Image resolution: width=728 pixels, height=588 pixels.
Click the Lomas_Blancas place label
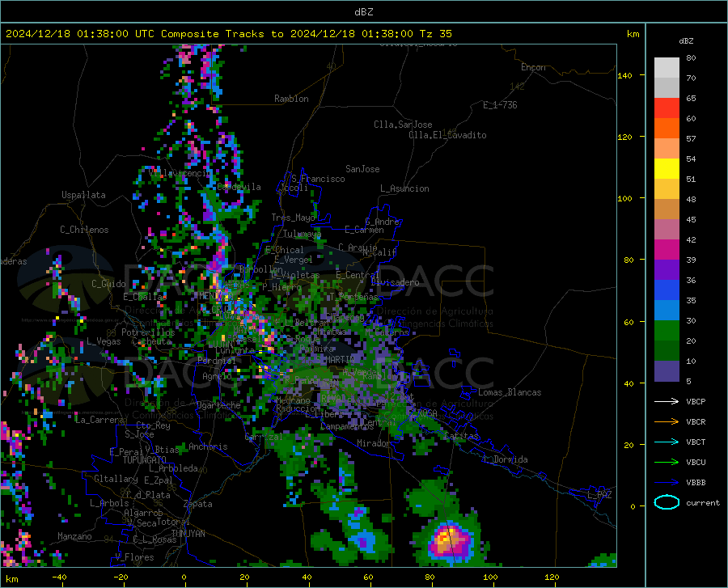click(x=510, y=392)
